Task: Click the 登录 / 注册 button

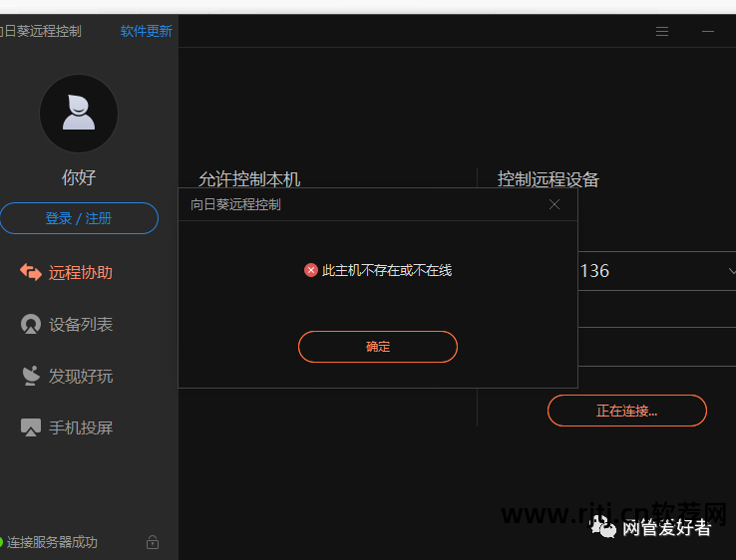Action: pos(79,218)
